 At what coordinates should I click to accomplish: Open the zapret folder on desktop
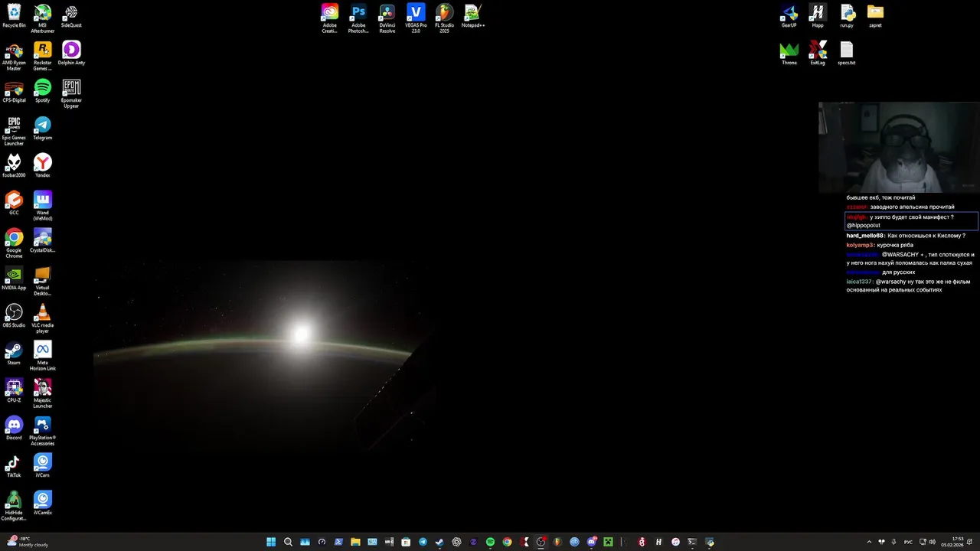[875, 16]
